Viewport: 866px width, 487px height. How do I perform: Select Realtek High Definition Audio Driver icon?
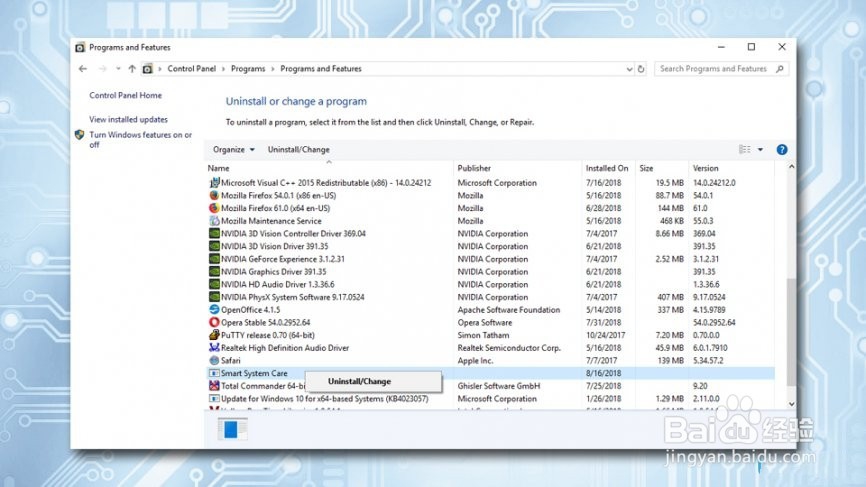click(x=214, y=347)
